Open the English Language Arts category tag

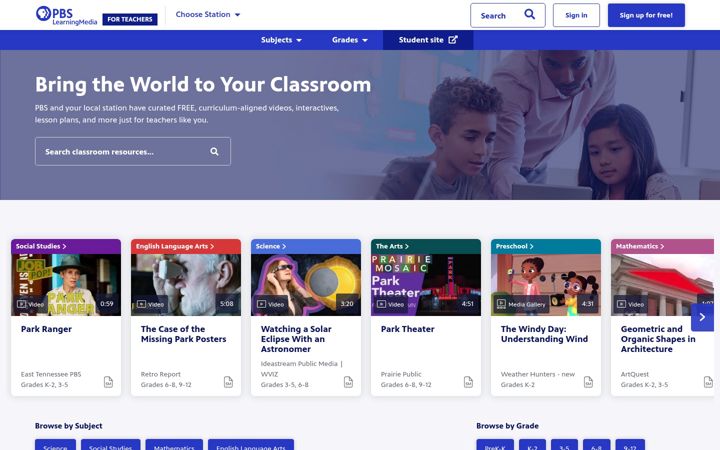(175, 246)
